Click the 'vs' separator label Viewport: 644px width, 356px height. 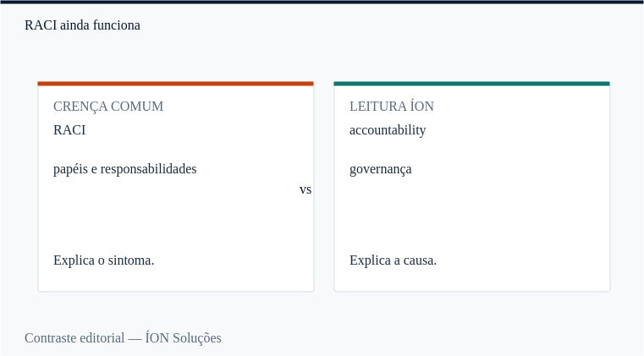coord(305,189)
